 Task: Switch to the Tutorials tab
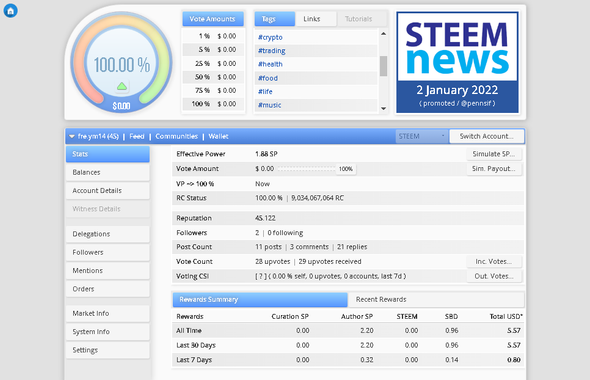pos(361,19)
